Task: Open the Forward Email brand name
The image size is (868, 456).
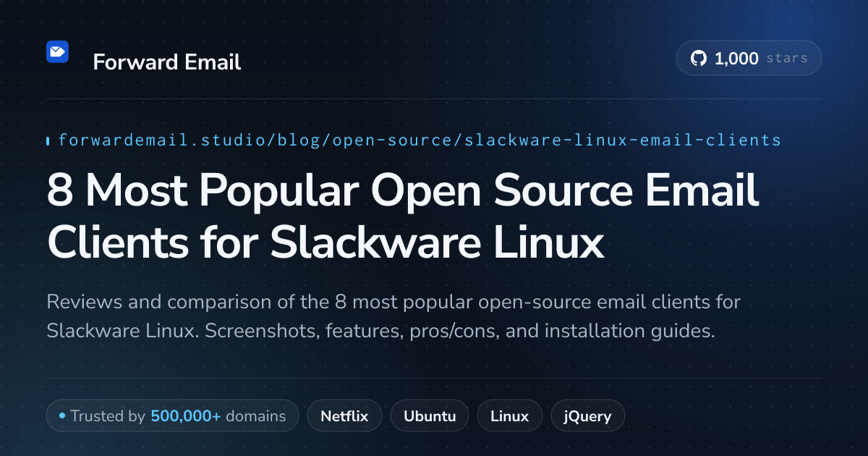Action: (x=167, y=62)
